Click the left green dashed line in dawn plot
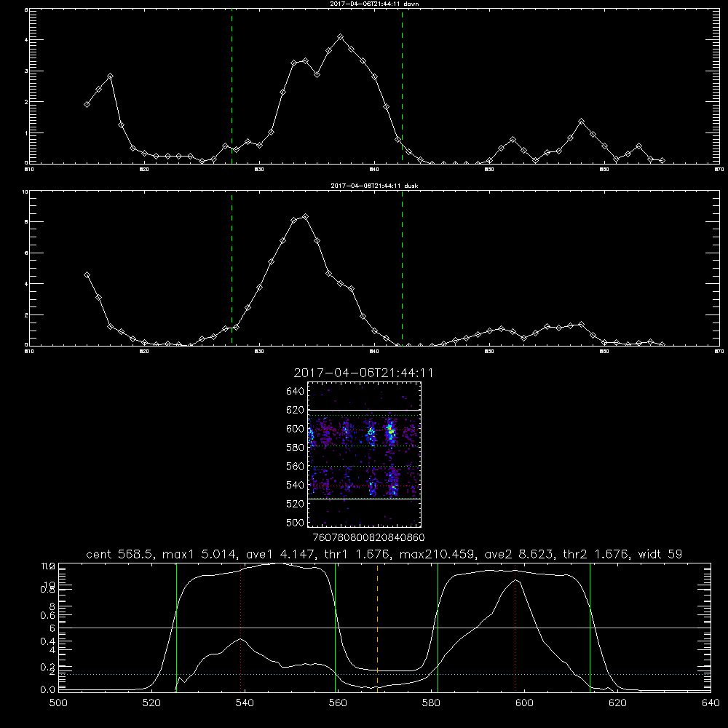This screenshot has width=728, height=728. coord(232,87)
